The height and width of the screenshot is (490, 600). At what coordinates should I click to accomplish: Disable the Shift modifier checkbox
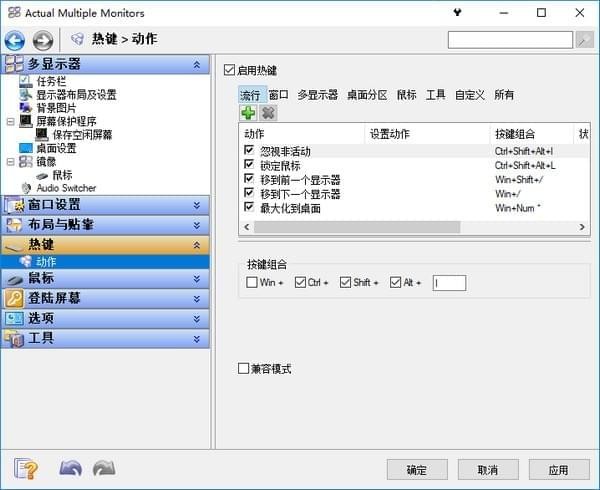point(346,282)
